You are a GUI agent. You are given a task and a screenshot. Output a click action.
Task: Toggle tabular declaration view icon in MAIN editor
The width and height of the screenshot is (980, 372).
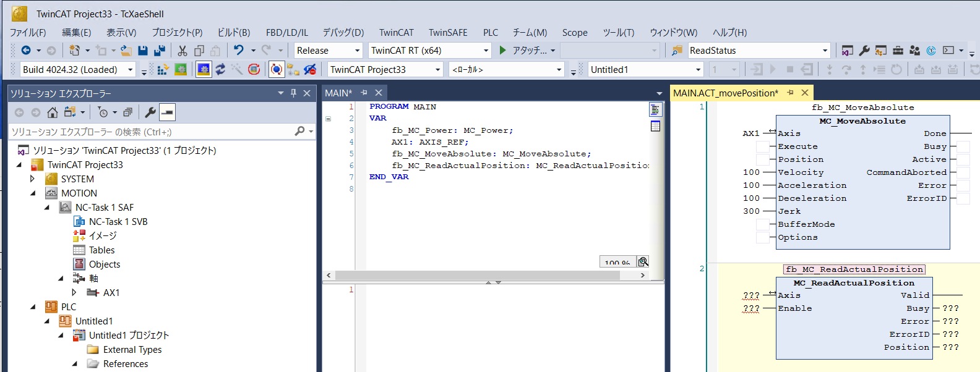pos(655,126)
